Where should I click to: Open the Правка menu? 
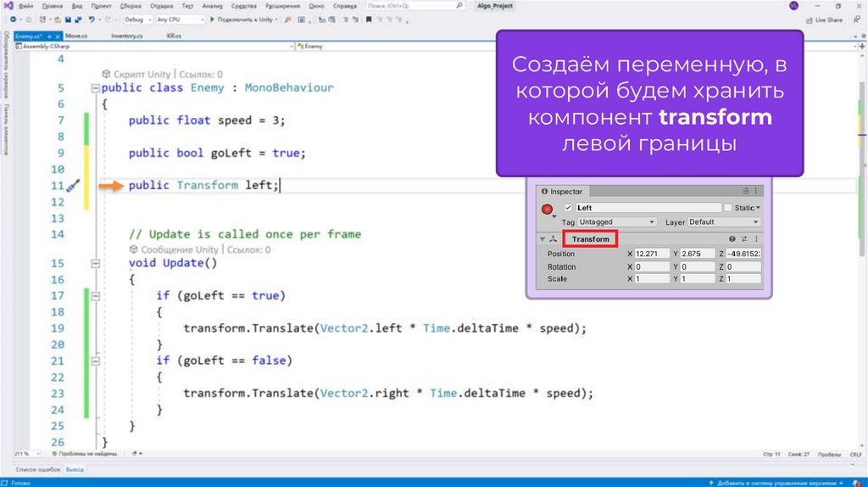[x=53, y=6]
